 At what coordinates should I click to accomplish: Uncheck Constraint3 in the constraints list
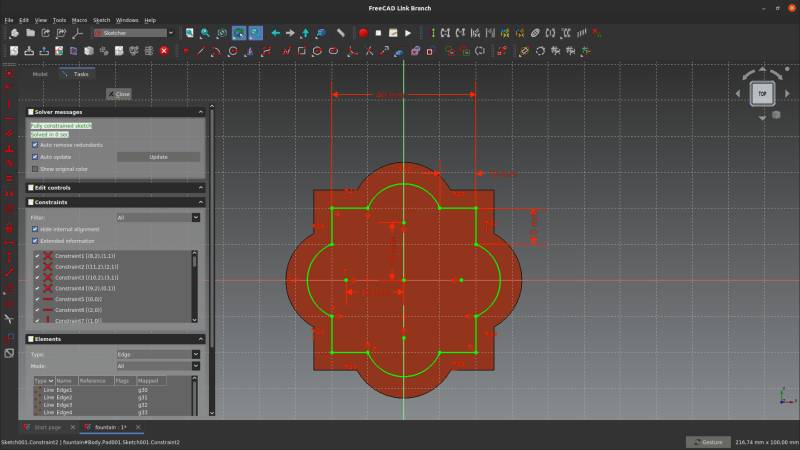click(x=37, y=278)
